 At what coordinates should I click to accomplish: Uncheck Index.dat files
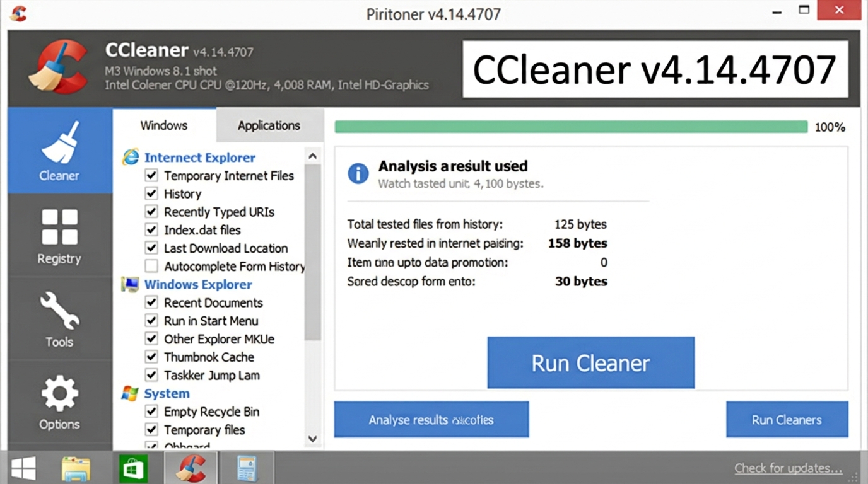coord(151,229)
